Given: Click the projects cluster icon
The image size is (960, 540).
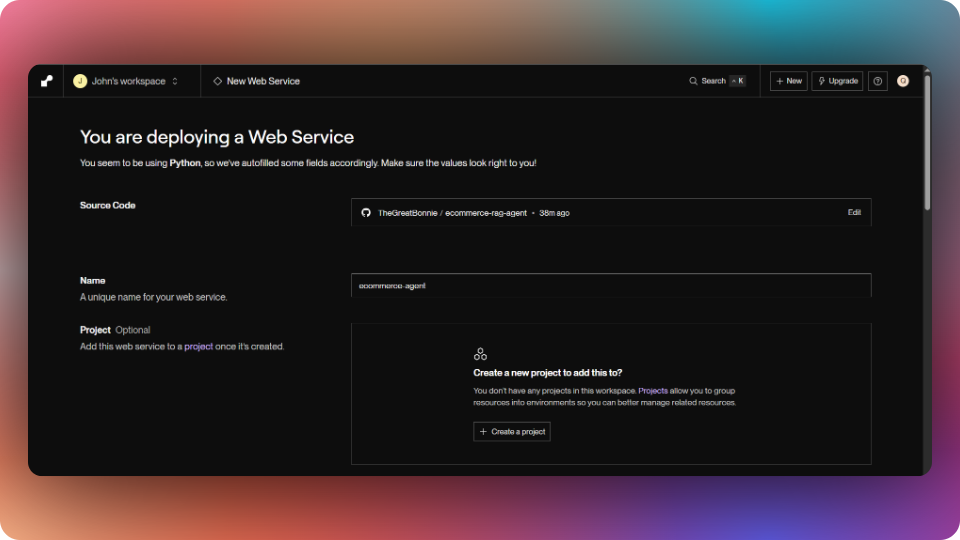Looking at the screenshot, I should (480, 354).
